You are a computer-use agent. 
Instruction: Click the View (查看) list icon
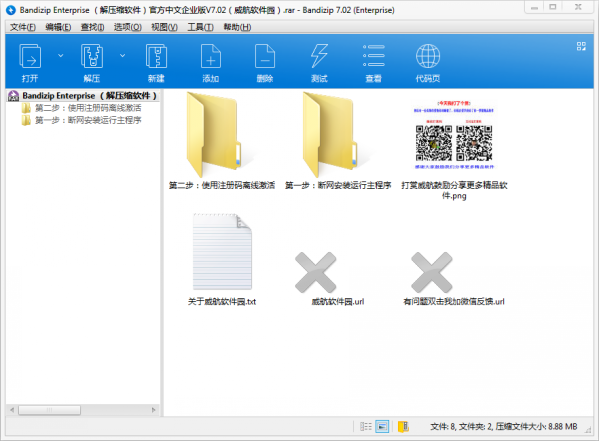pyautogui.click(x=374, y=56)
